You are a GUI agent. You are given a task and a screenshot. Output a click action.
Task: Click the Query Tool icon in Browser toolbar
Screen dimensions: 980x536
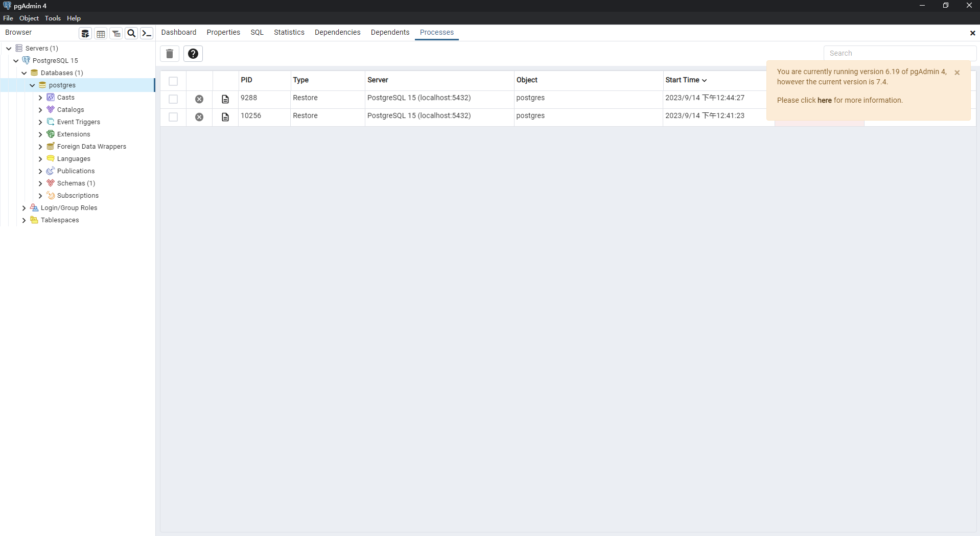[x=85, y=34]
